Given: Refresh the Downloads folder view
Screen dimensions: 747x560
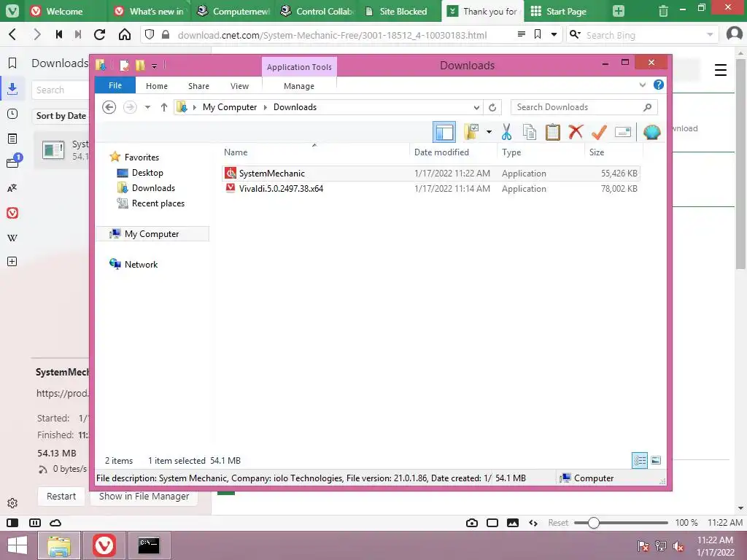Looking at the screenshot, I should click(492, 107).
